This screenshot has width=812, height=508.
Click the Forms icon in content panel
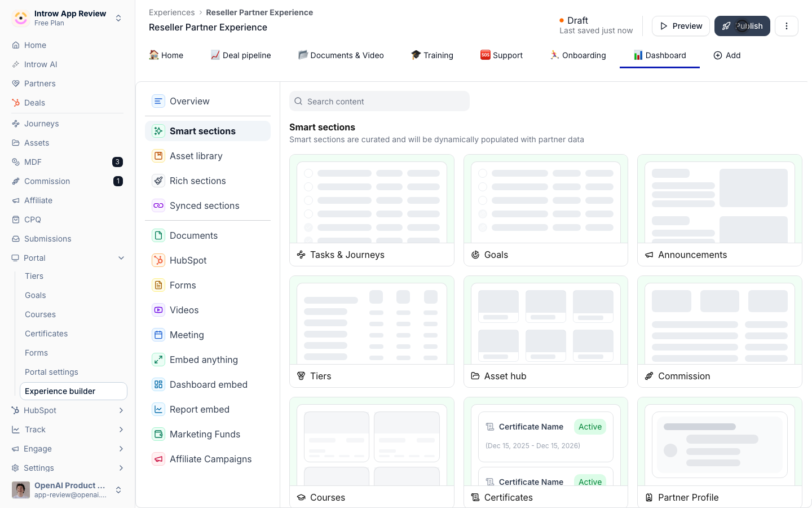(x=158, y=285)
